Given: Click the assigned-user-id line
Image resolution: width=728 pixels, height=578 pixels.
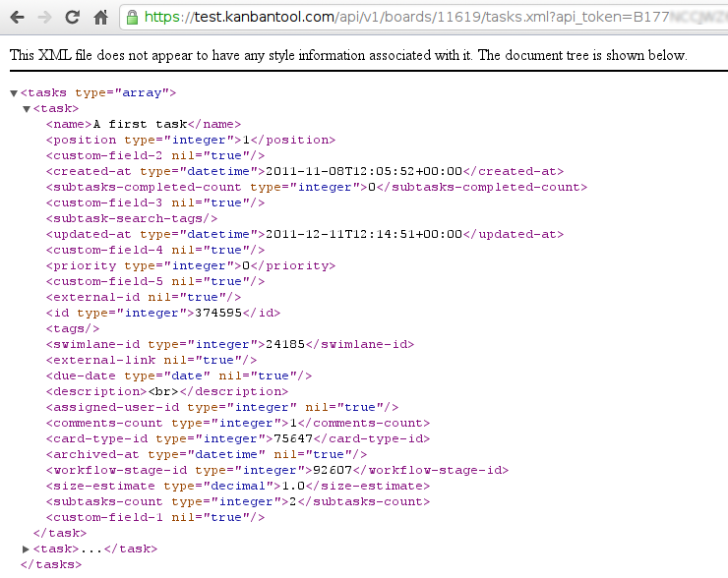Looking at the screenshot, I should [x=222, y=408].
